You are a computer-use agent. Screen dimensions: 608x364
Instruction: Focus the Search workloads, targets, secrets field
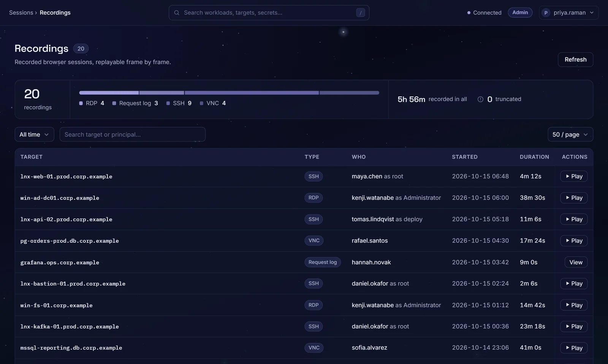[269, 13]
